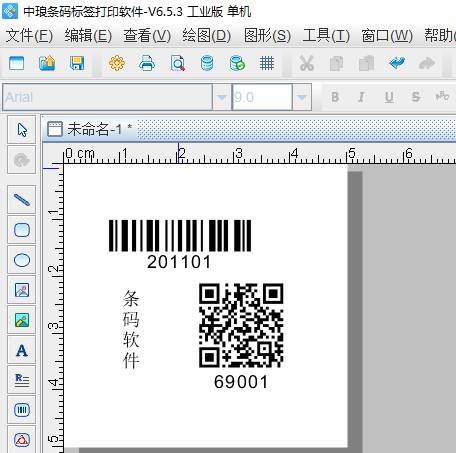Select the barcode drawing tool

22,410
